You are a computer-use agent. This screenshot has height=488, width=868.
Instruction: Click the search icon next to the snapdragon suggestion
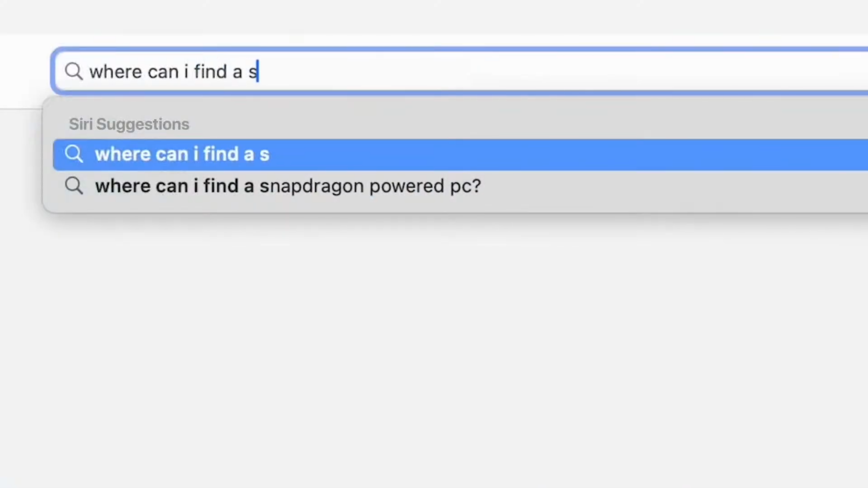coord(74,186)
